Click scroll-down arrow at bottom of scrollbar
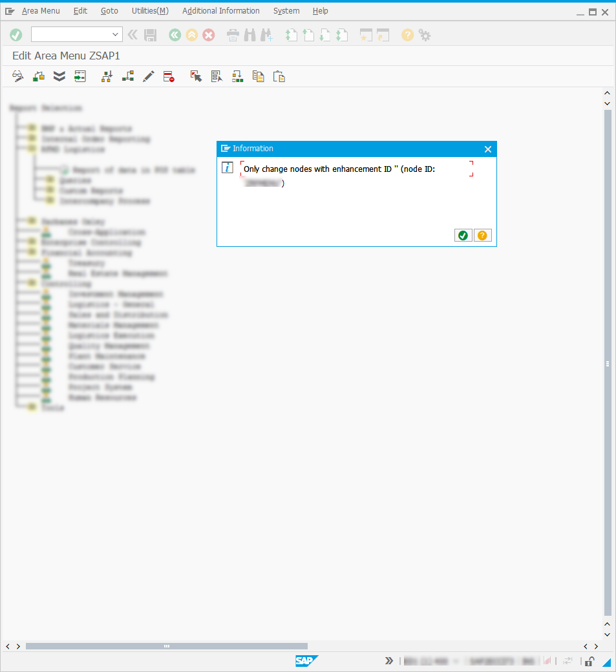 coord(607,635)
